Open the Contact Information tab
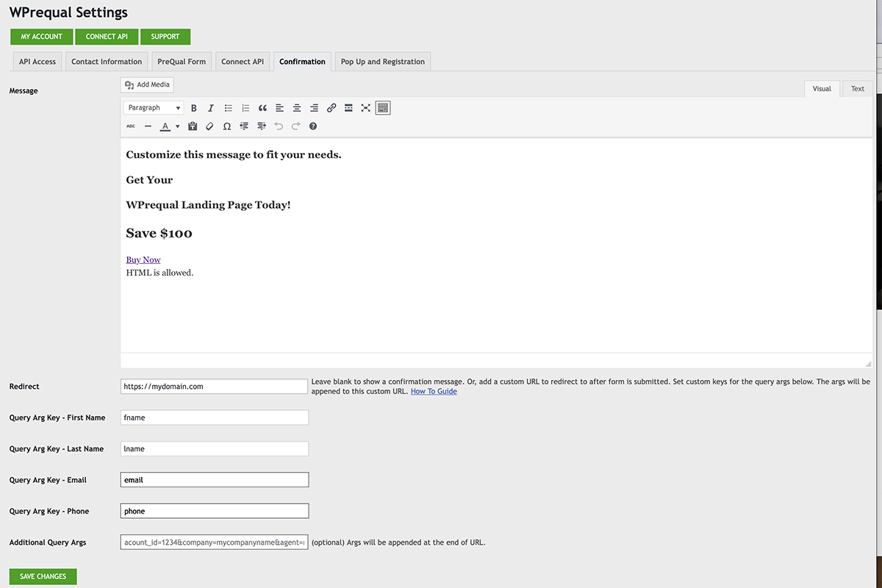882x588 pixels. 107,62
